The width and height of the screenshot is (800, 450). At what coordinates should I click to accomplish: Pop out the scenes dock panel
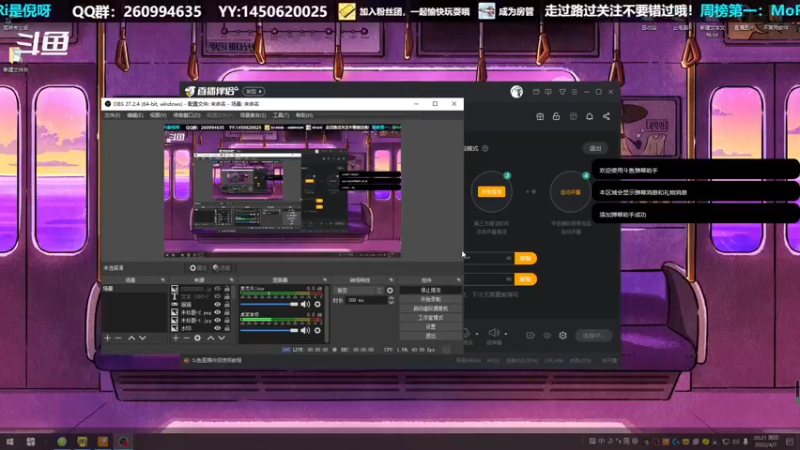pos(163,280)
